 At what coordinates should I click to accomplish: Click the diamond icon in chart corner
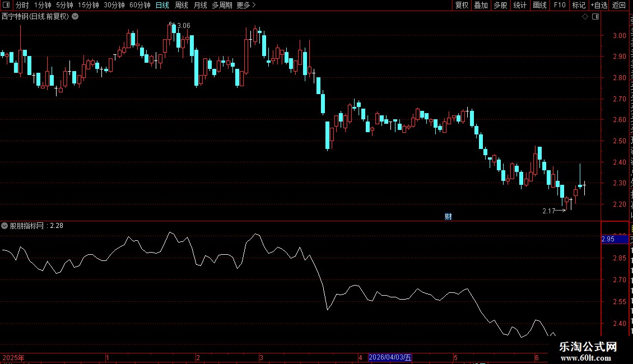coord(585,17)
